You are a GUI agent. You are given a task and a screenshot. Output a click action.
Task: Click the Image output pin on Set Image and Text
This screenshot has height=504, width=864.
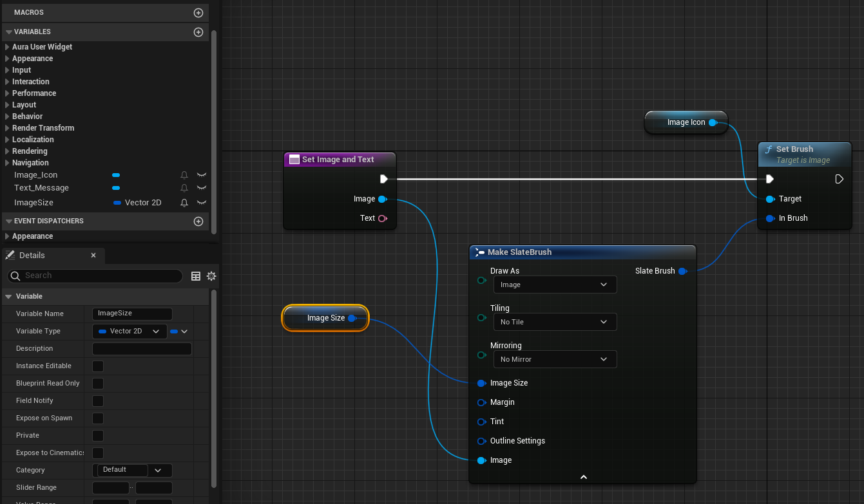coord(382,199)
